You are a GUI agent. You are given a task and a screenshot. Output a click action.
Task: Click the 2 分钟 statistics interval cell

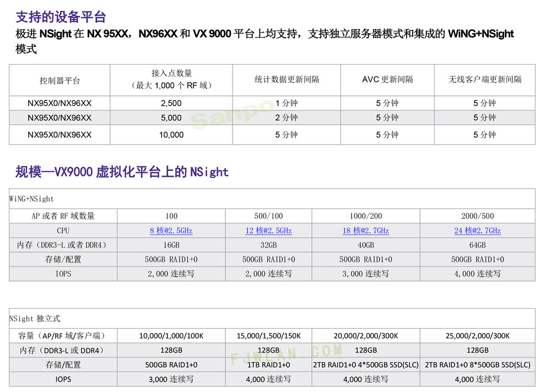287,118
